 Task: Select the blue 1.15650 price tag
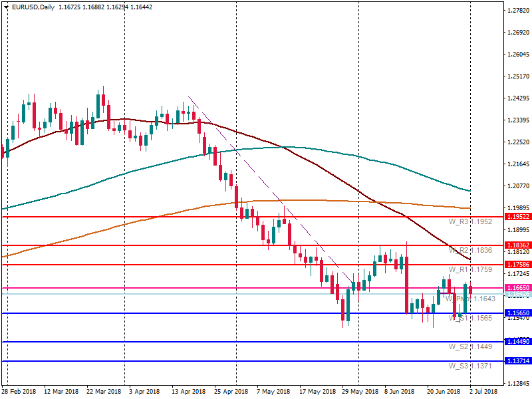click(x=518, y=313)
